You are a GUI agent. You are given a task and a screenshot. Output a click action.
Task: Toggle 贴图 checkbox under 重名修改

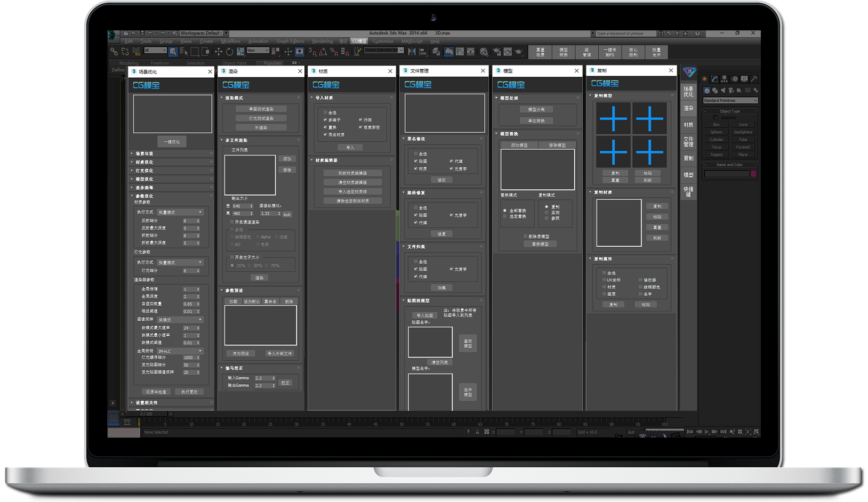416,161
